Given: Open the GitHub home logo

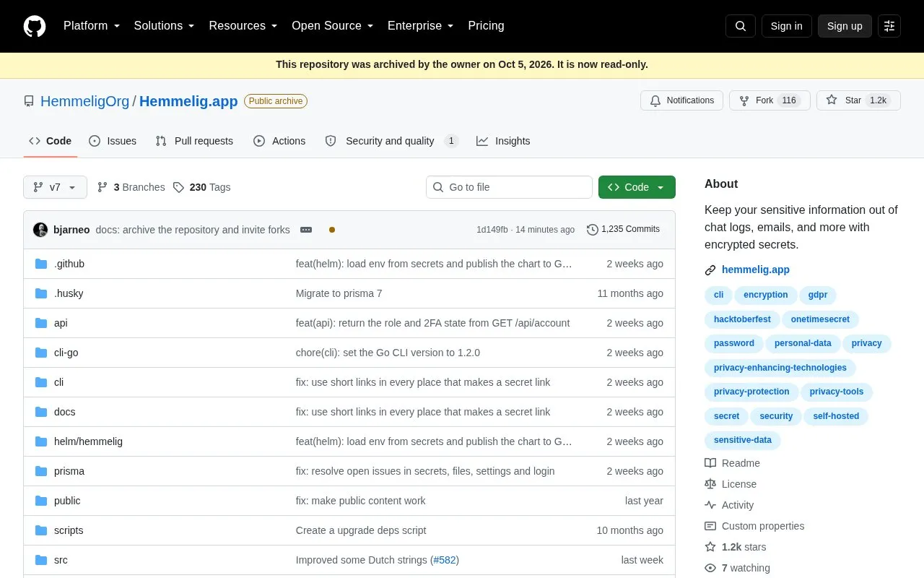Looking at the screenshot, I should (35, 26).
